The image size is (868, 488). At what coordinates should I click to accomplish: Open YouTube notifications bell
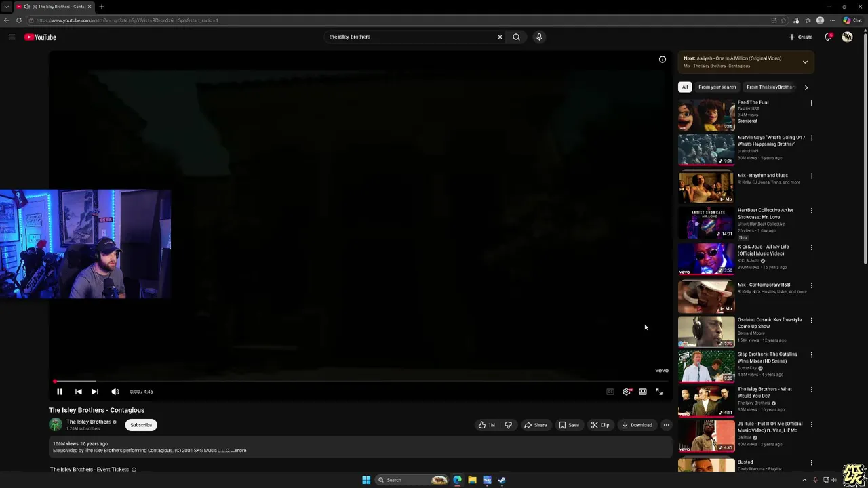(828, 37)
